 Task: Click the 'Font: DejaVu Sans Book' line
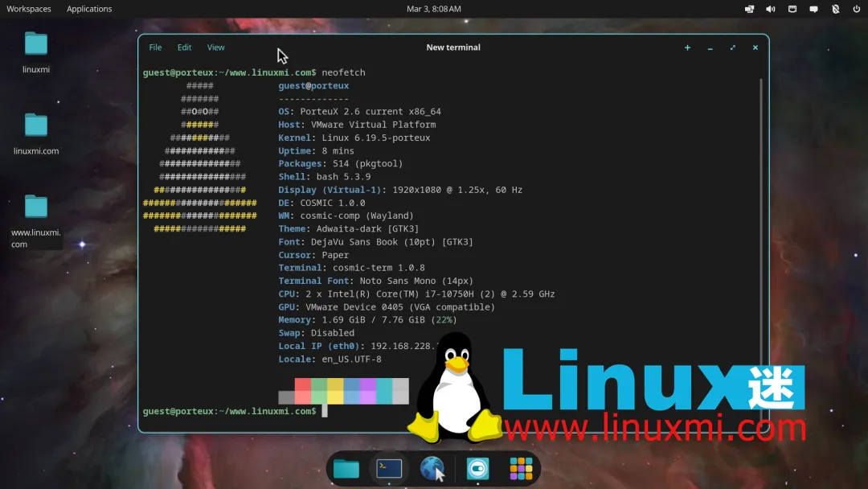376,242
